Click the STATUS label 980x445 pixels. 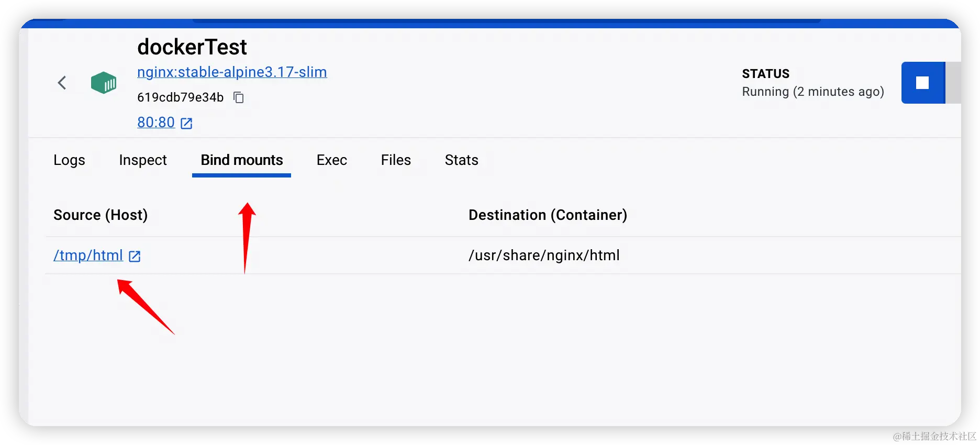pyautogui.click(x=765, y=74)
